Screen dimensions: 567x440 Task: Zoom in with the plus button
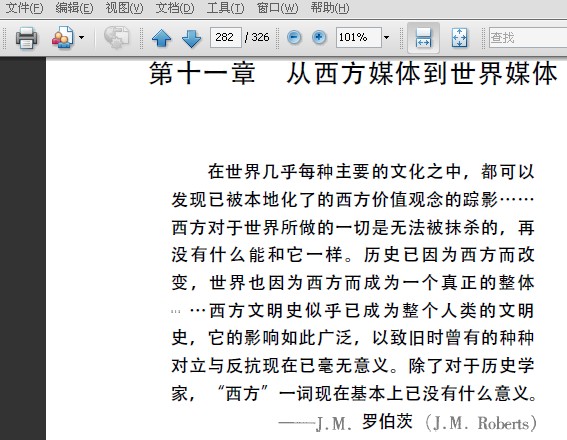coord(319,37)
